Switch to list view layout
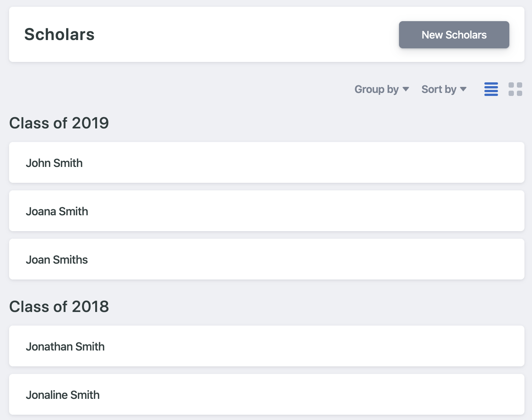 tap(491, 89)
